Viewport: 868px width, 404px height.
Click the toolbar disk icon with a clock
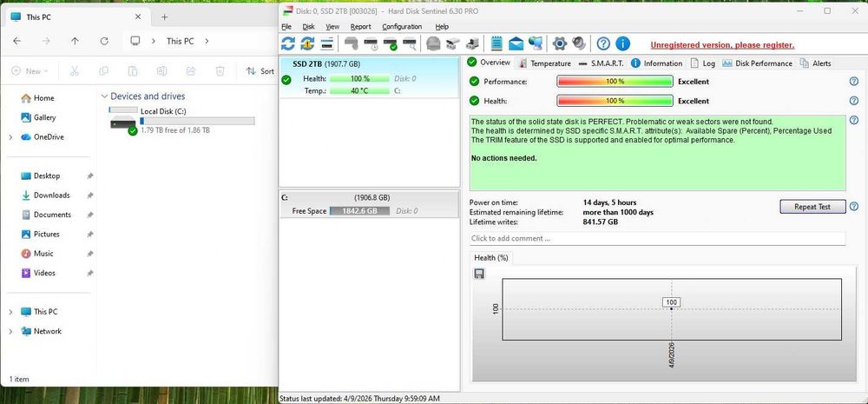371,43
